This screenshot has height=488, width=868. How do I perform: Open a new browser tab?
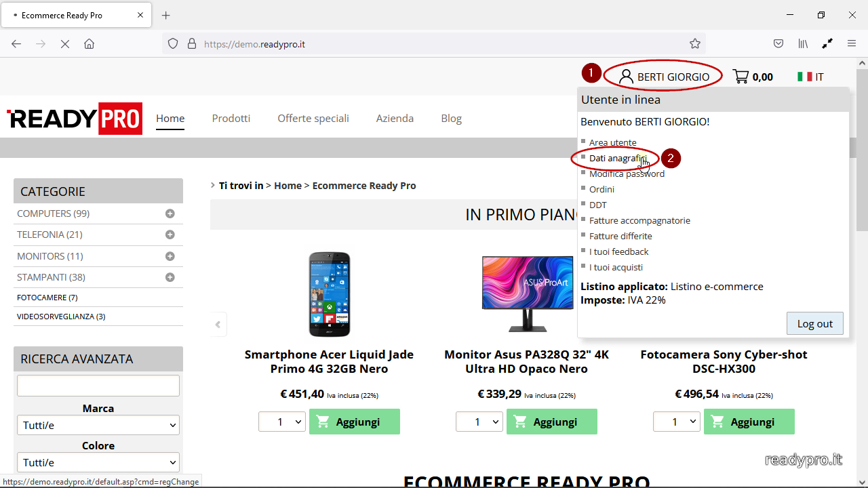(x=166, y=15)
